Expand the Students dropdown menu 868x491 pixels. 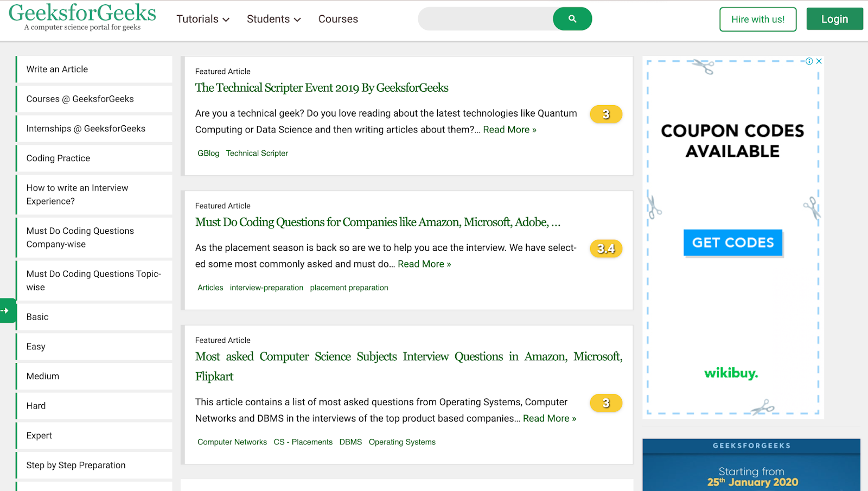274,19
